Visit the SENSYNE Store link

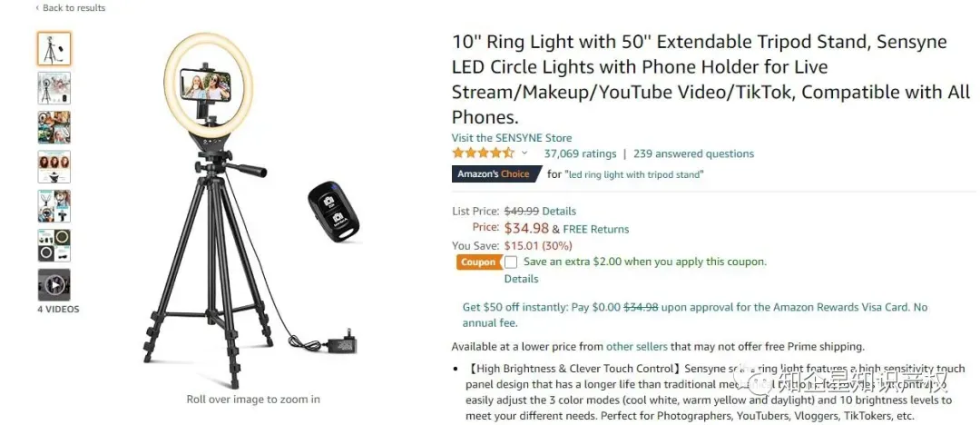(512, 138)
